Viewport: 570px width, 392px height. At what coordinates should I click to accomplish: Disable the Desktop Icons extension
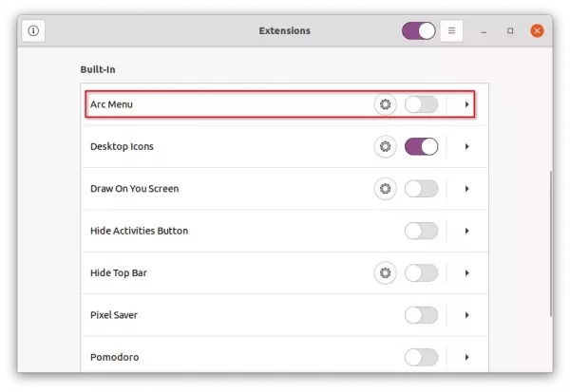(x=421, y=146)
